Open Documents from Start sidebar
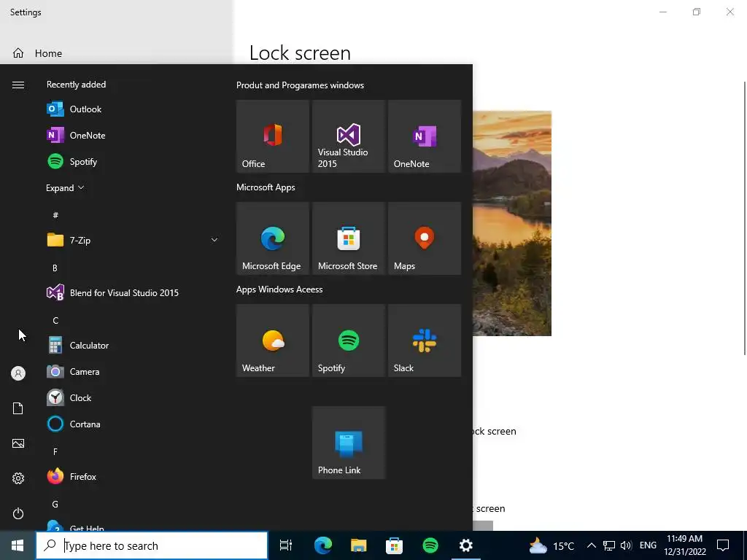 pyautogui.click(x=18, y=408)
